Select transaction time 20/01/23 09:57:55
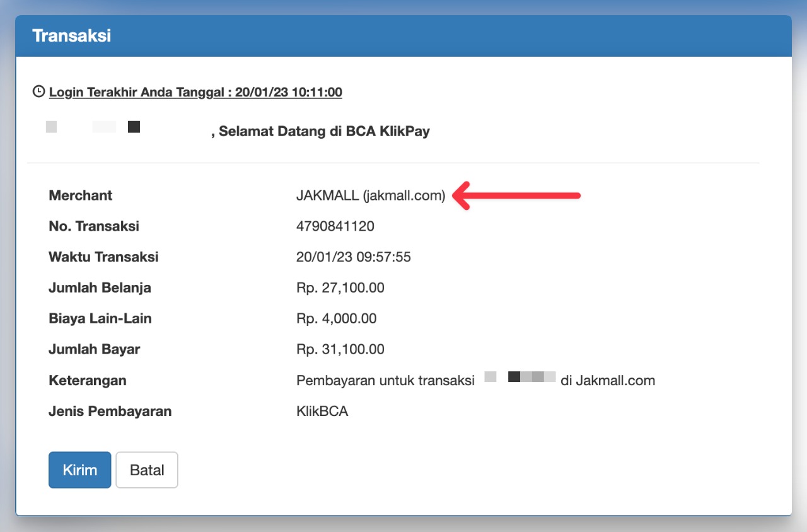 click(x=354, y=257)
